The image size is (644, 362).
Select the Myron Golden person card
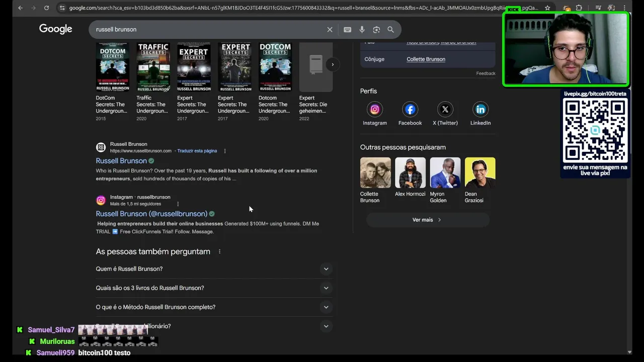pos(445,180)
